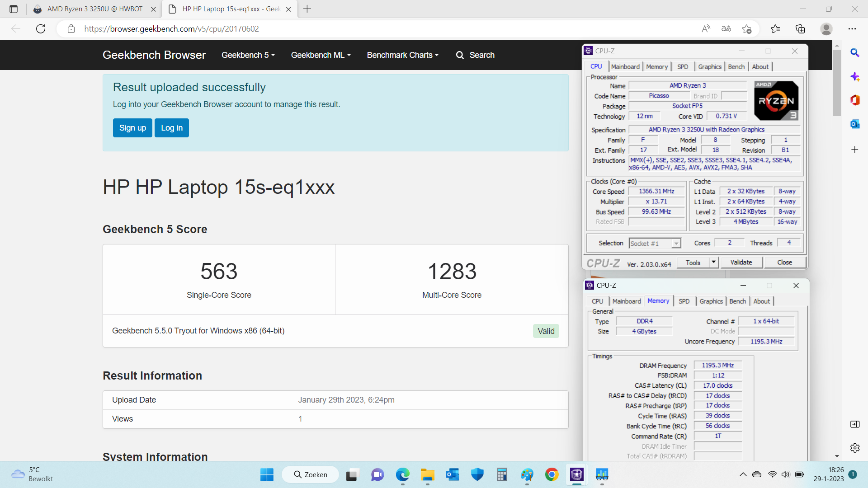Toggle the sidebar panel layout icon
This screenshot has width=868, height=488.
[855, 424]
